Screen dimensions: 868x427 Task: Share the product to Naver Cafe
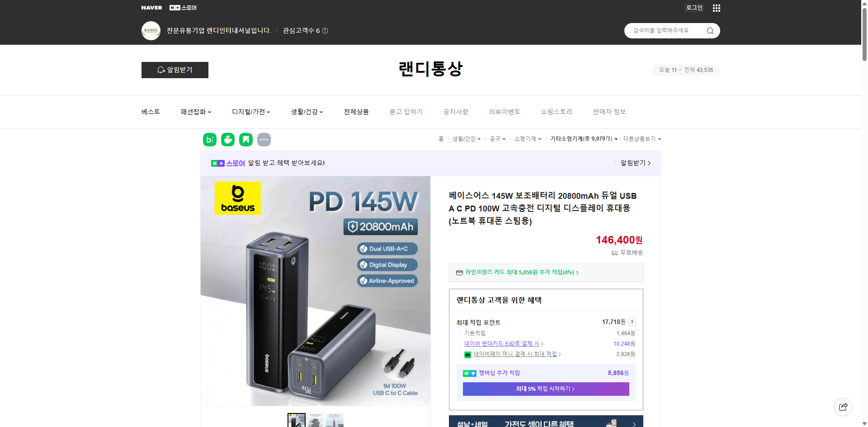(x=228, y=140)
